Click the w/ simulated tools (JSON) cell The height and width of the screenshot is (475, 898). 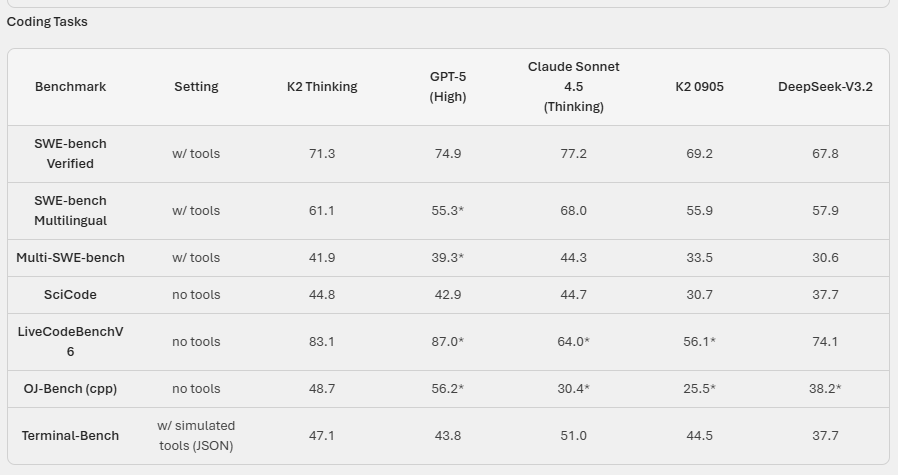click(x=196, y=436)
